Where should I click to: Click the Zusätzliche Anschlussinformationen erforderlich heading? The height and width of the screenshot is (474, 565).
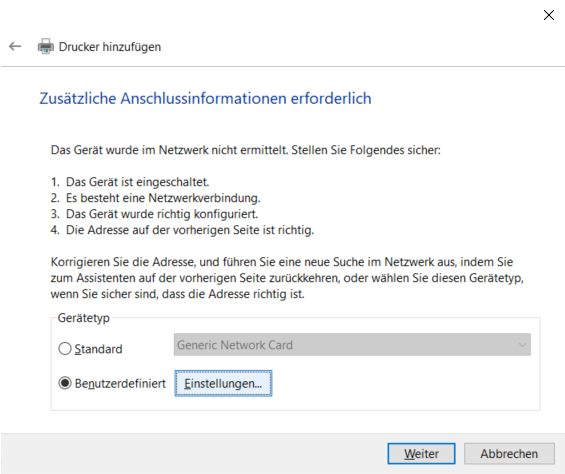(205, 98)
